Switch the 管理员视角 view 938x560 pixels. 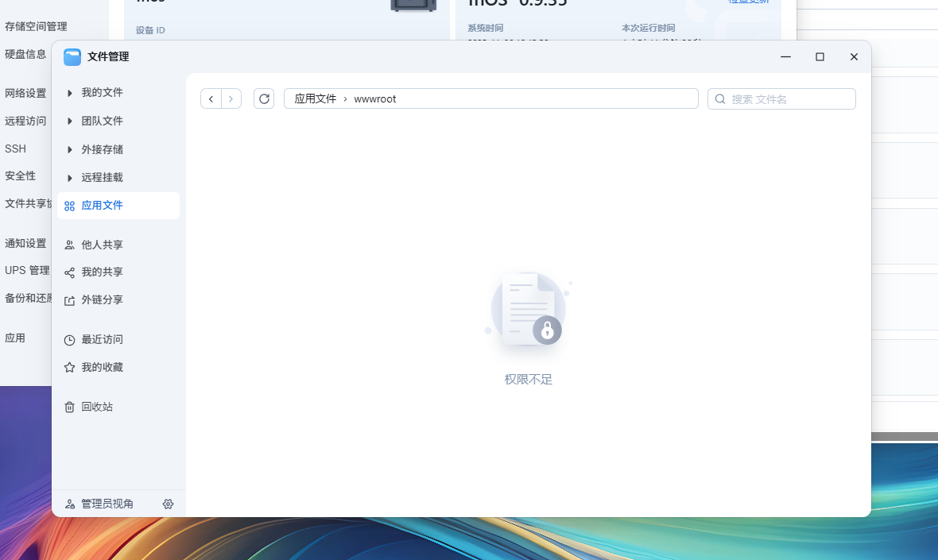(99, 504)
